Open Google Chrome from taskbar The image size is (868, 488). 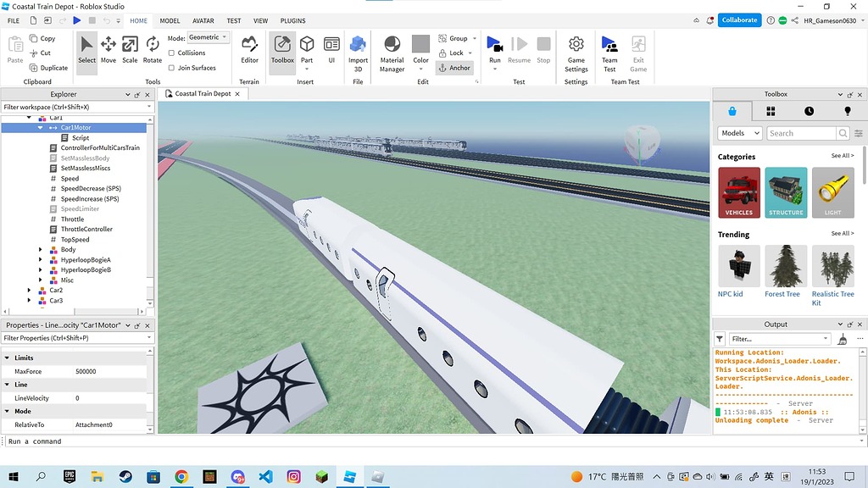click(181, 476)
